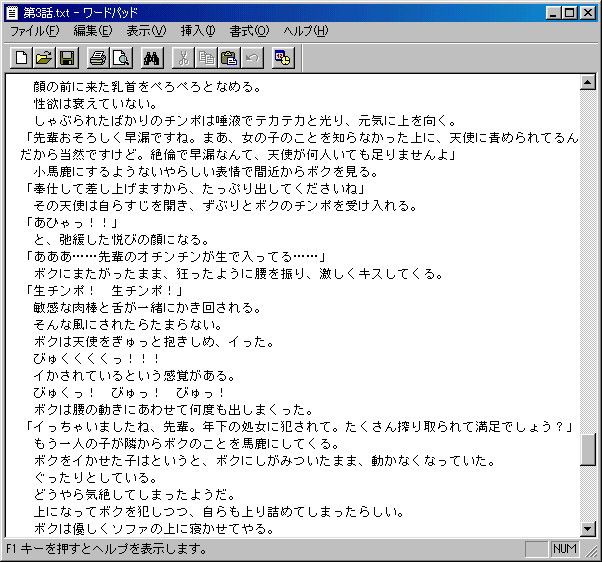This screenshot has height=562, width=602.
Task: Open the ヘルプ(H) menu
Action: (x=305, y=31)
